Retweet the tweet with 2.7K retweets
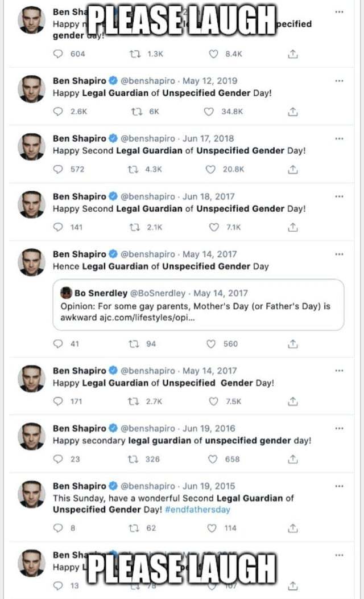 click(135, 401)
